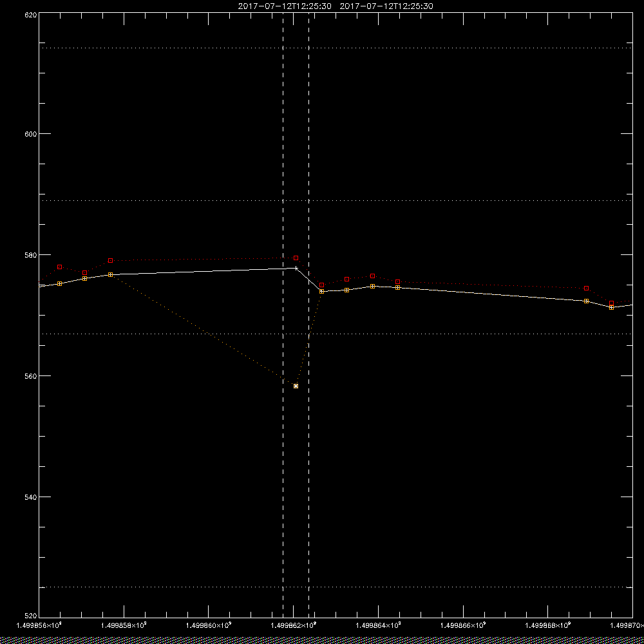644x644 pixels.
Task: Click the left vertical dashed line
Action: tap(283, 314)
